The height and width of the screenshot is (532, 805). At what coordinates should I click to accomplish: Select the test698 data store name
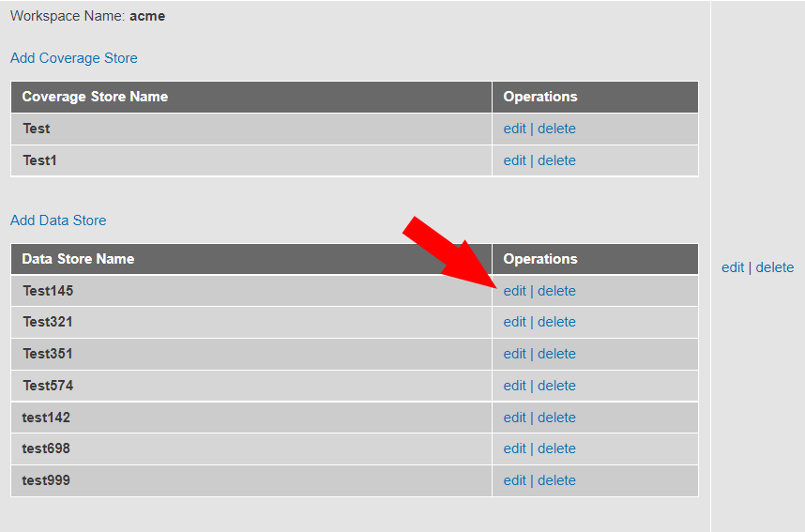click(x=46, y=448)
